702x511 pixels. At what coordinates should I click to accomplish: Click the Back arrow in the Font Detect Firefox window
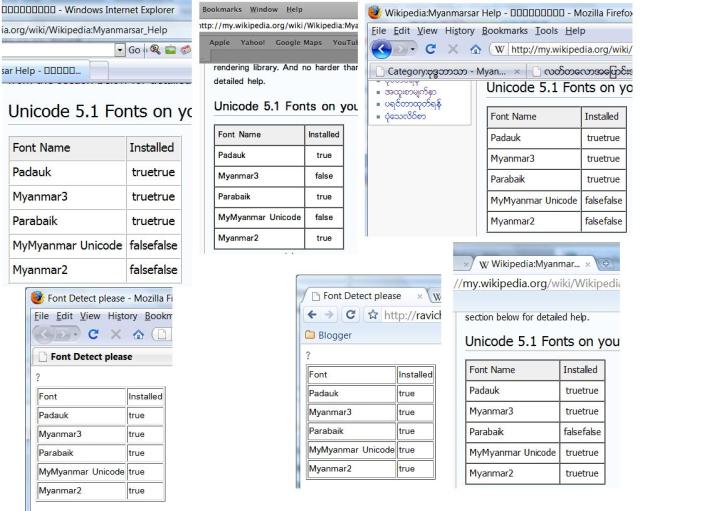tap(43, 334)
